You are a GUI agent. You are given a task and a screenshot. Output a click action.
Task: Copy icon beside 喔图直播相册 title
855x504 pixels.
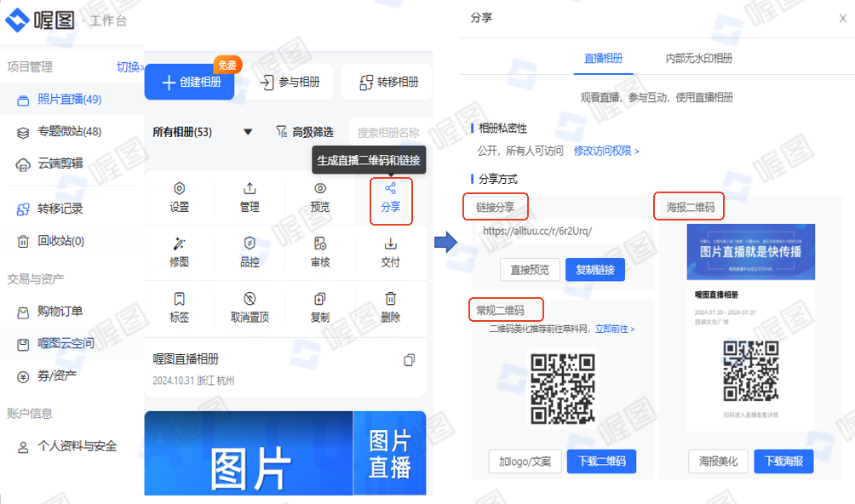[x=409, y=360]
